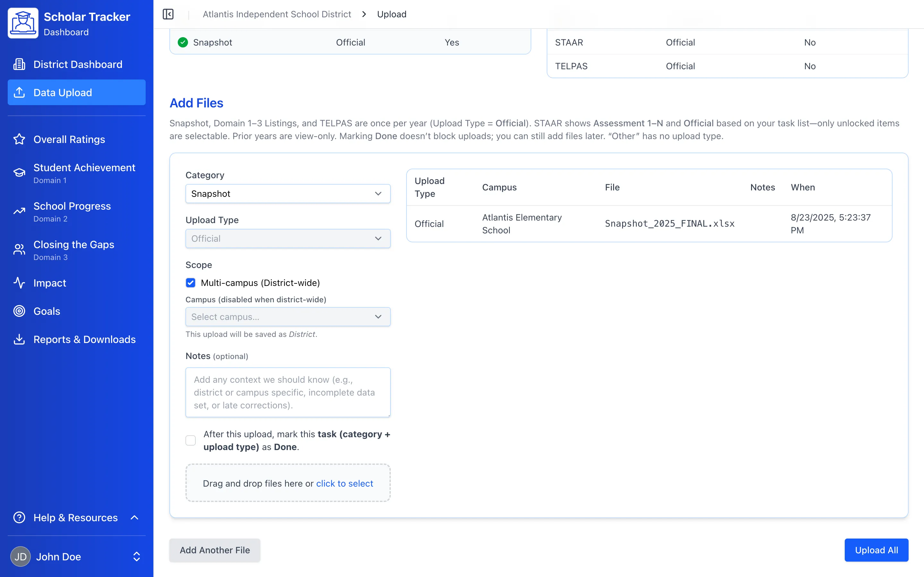Click the Data Upload arrow icon

19,92
